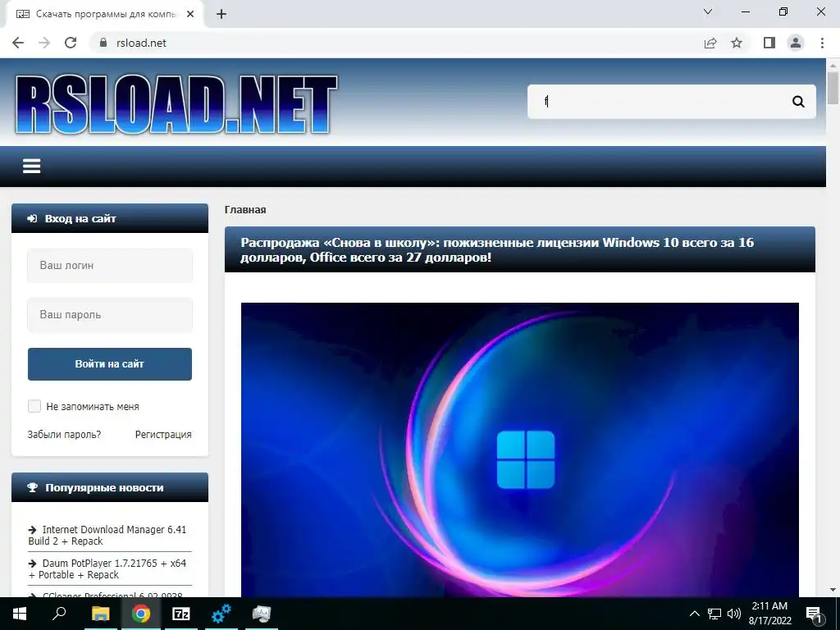Open File Explorer from taskbar
Image resolution: width=840 pixels, height=630 pixels.
click(x=100, y=614)
